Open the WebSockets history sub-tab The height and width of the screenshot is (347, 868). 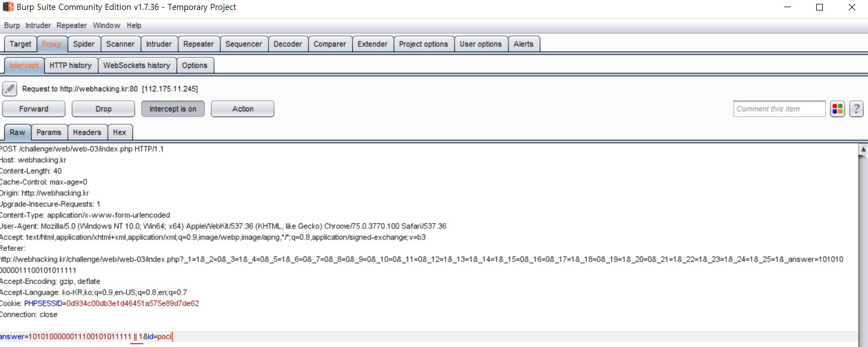(137, 65)
